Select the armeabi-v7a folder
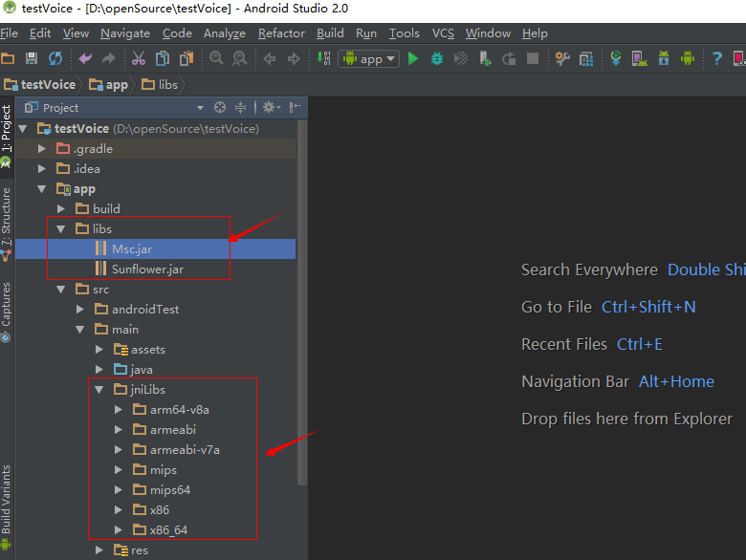 (x=155, y=450)
